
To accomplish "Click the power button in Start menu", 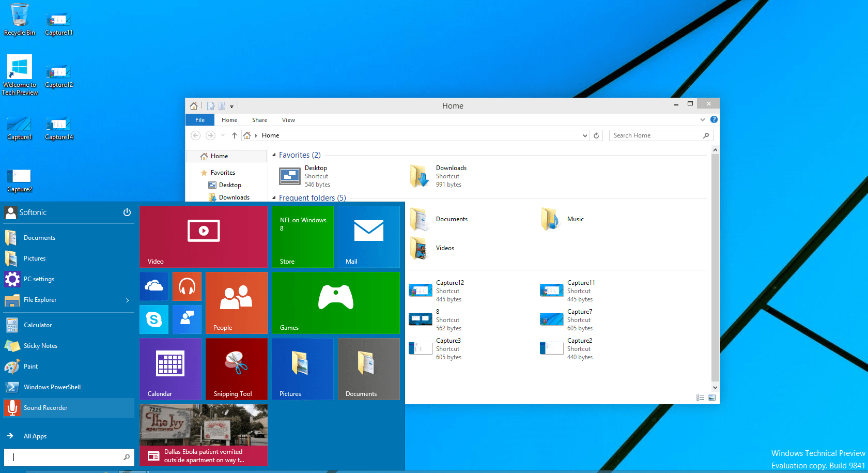I will pos(127,212).
